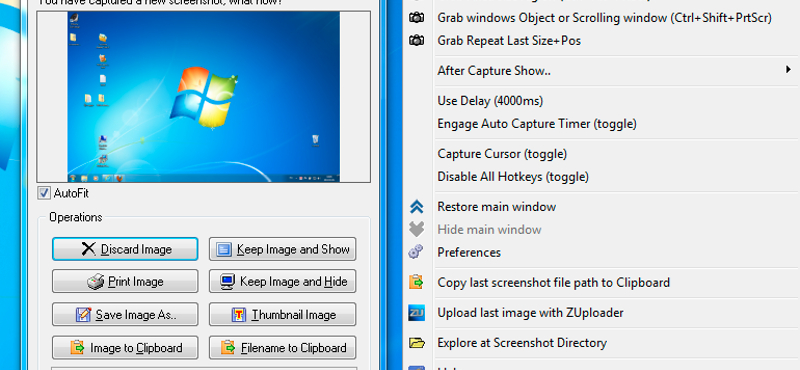This screenshot has height=370, width=800.
Task: Click the Discard Image button
Action: coord(125,249)
